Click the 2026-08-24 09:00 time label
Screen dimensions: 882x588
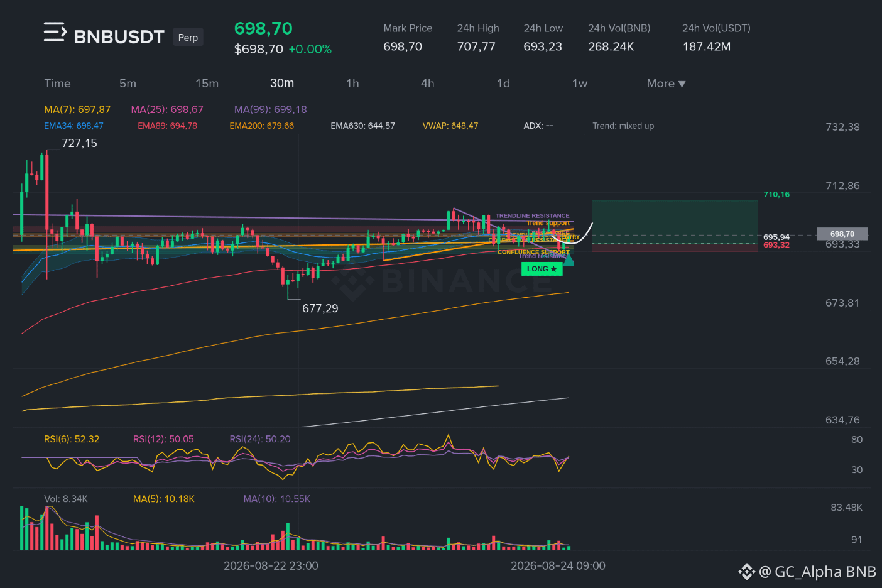pyautogui.click(x=558, y=566)
